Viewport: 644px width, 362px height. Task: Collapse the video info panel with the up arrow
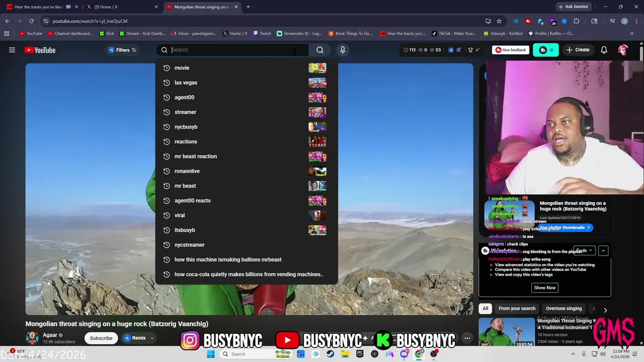point(603,250)
